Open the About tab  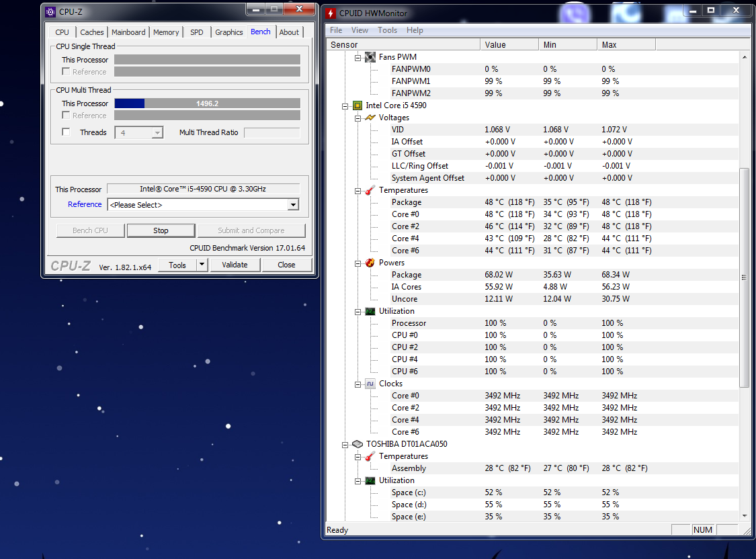coord(289,32)
